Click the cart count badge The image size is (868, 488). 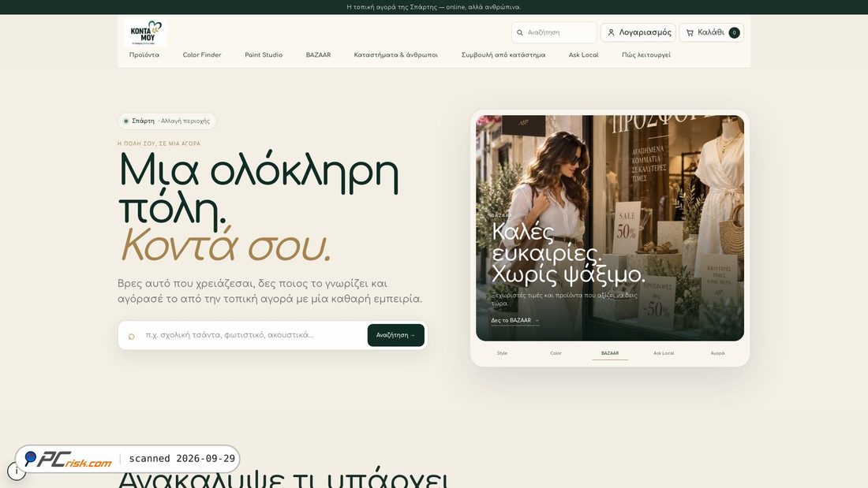(x=734, y=32)
